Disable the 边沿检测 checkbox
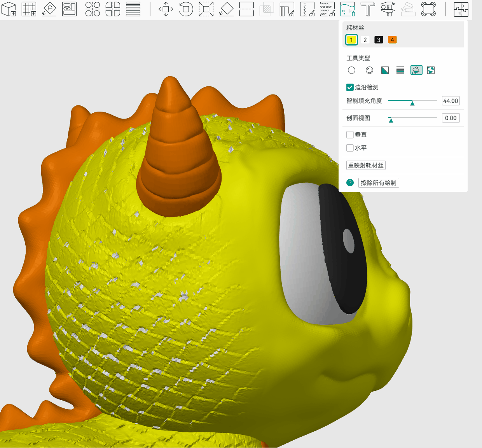Viewport: 482px width, 448px height. point(350,87)
